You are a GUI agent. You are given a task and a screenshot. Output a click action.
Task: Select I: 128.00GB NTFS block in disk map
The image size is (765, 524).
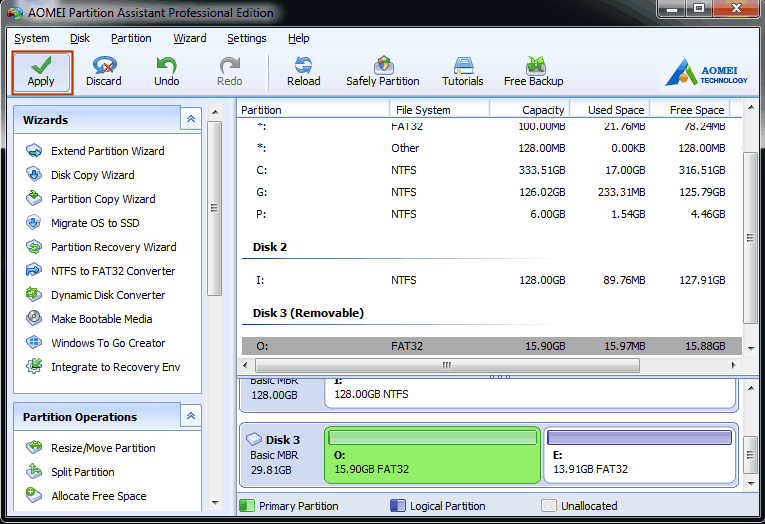point(530,393)
